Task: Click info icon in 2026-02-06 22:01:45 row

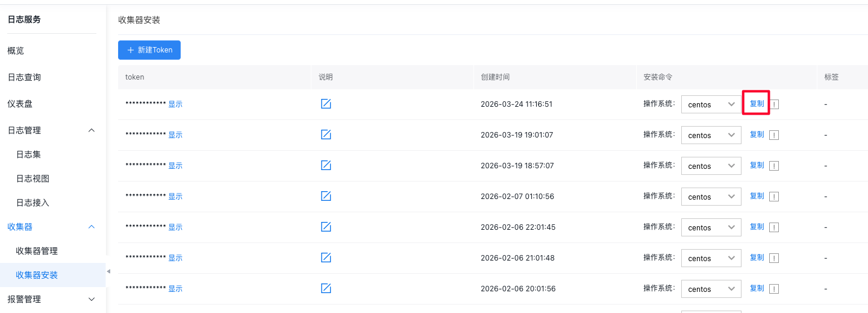Action: tap(775, 227)
